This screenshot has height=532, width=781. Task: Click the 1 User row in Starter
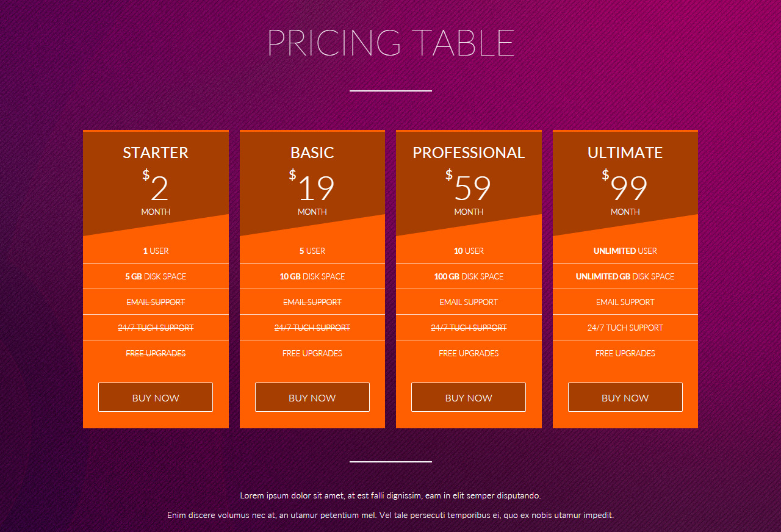(156, 251)
